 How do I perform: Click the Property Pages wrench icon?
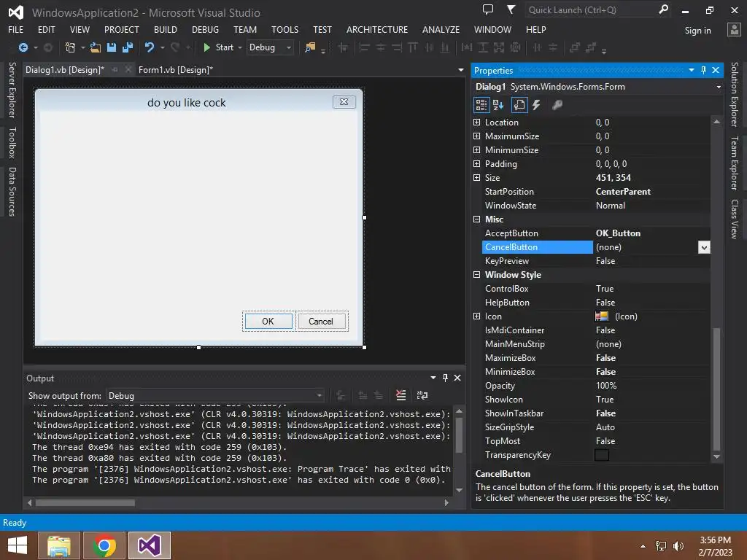click(557, 105)
